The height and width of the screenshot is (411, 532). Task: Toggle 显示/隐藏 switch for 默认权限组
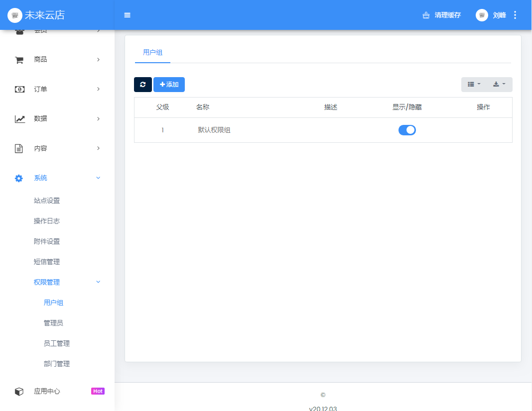(x=407, y=130)
